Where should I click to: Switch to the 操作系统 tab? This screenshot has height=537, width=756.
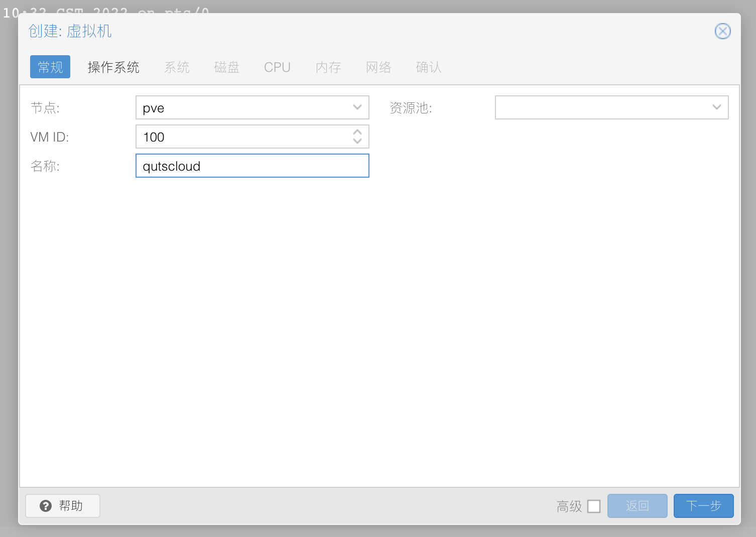point(113,67)
